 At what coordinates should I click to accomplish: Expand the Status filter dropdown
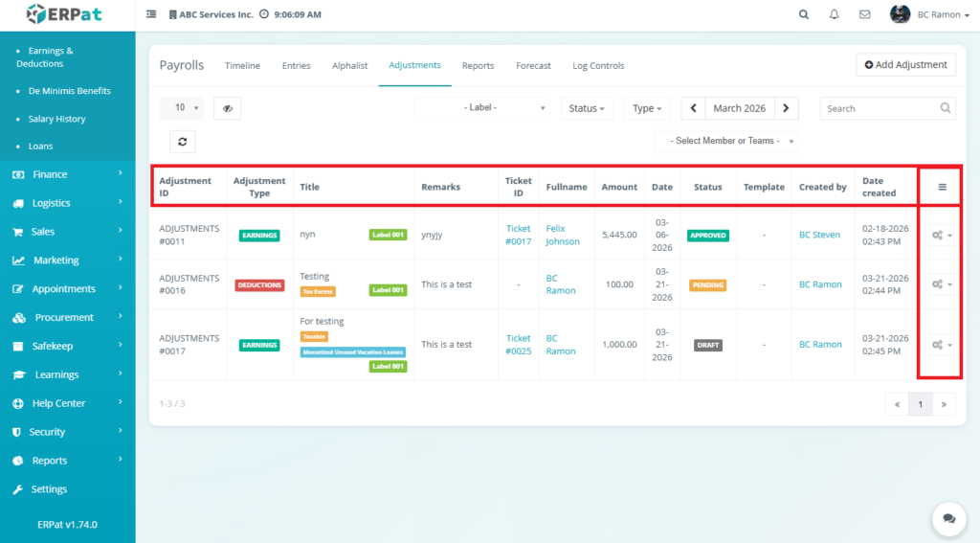[587, 108]
